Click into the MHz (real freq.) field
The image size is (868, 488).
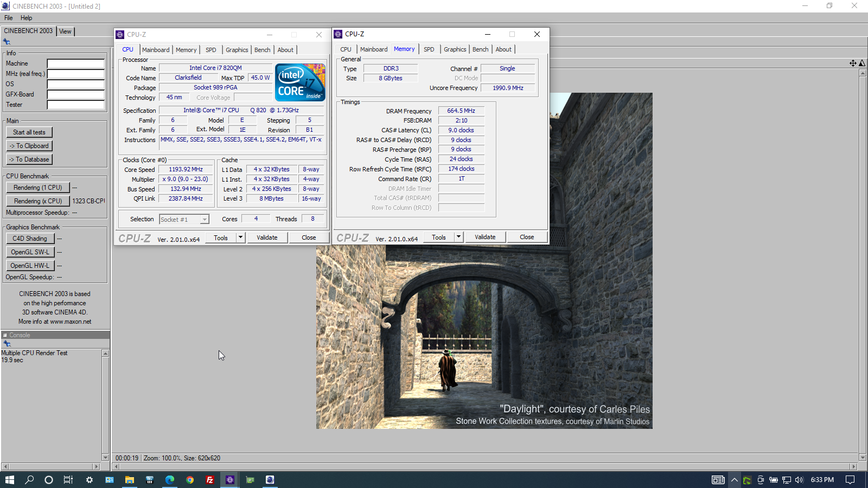pyautogui.click(x=76, y=74)
